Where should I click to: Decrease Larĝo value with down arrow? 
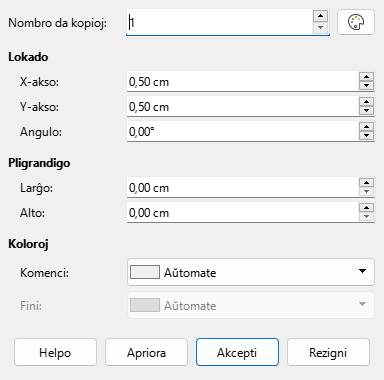(x=366, y=192)
